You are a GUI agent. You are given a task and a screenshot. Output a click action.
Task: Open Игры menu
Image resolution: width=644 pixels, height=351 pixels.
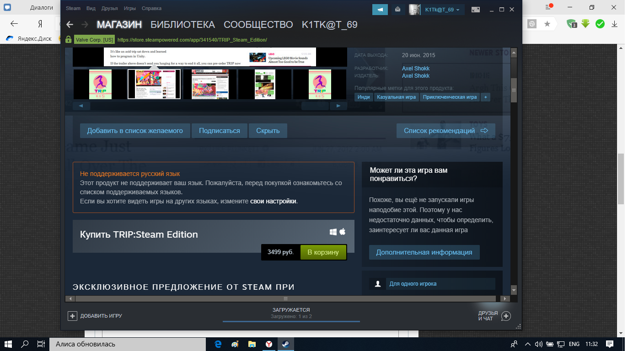pos(130,9)
